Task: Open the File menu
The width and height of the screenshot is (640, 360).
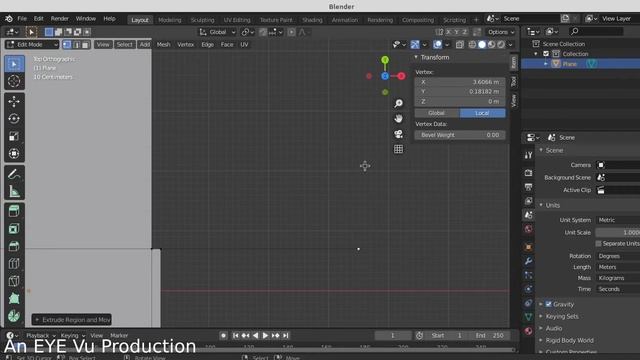Action: pyautogui.click(x=22, y=19)
